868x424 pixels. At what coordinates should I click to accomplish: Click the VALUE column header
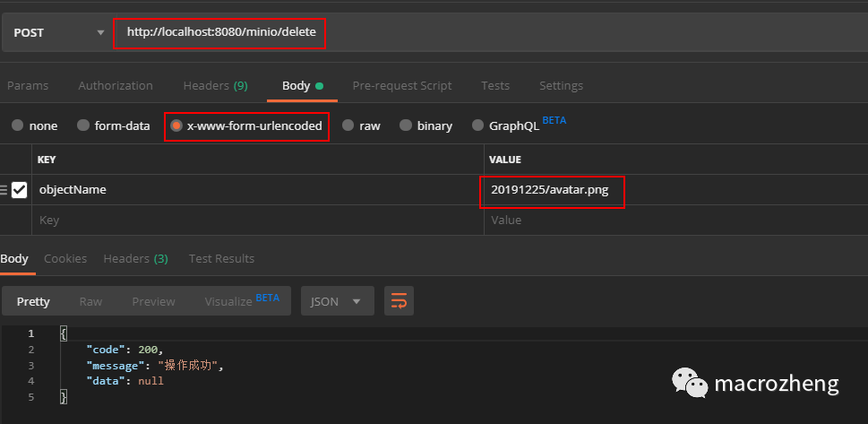point(505,160)
